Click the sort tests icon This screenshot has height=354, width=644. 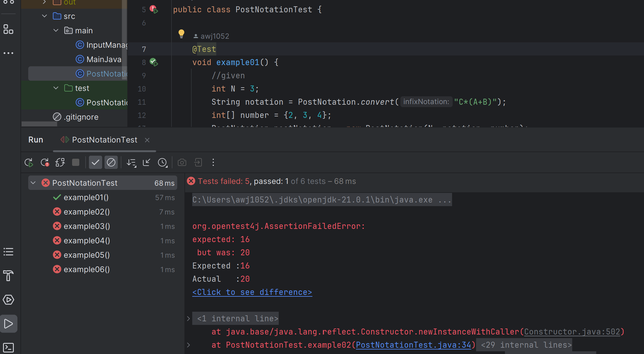click(131, 163)
